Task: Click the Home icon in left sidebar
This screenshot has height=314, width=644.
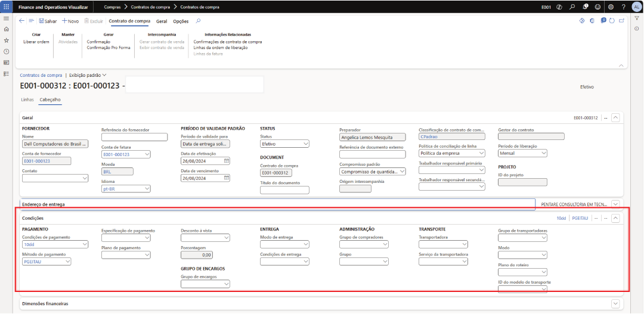Action: [6, 29]
